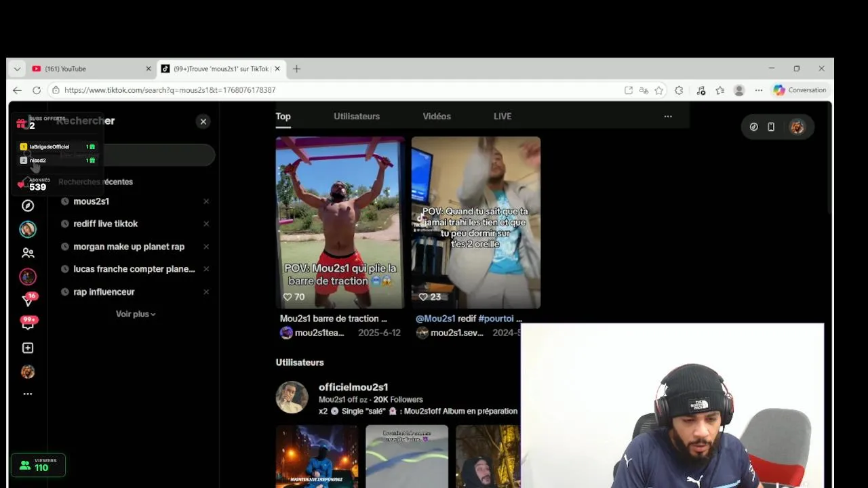Remove the 'lucas franche compter' recent search

click(x=206, y=269)
